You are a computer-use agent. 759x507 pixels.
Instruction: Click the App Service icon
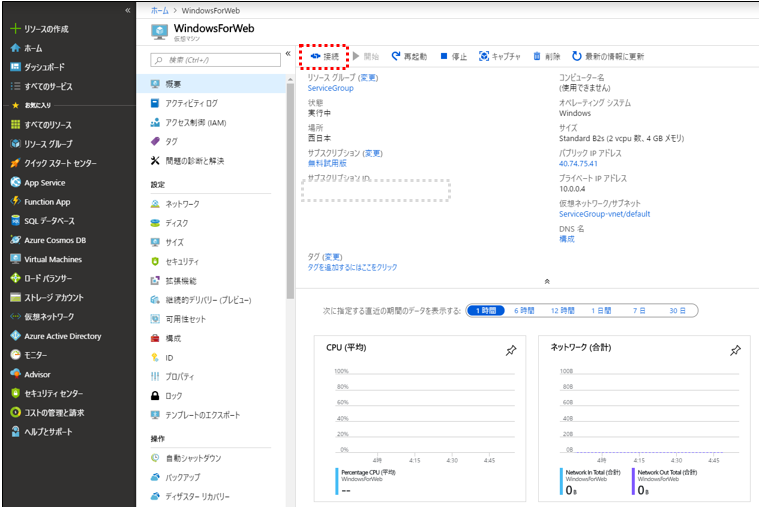15,182
